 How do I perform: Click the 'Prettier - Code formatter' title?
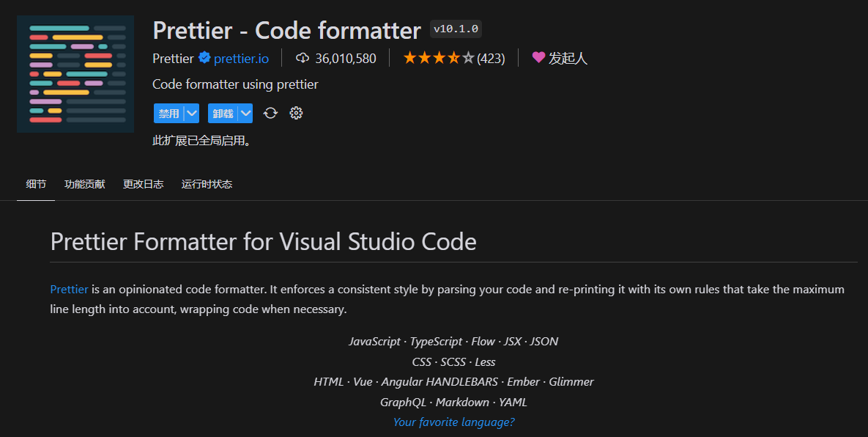tap(286, 31)
